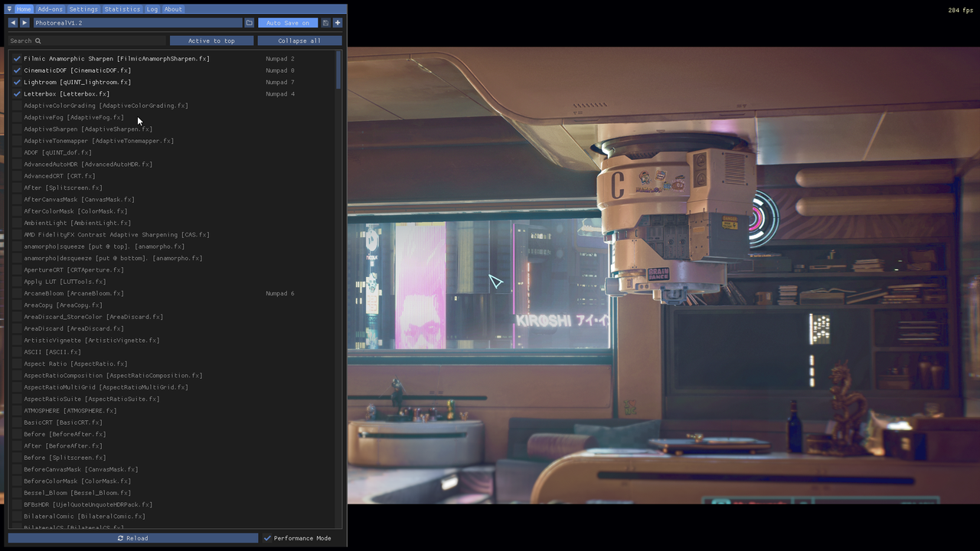Select After [BeforeAfter.fx] row
Screen dimensions: 980x551
pos(63,445)
